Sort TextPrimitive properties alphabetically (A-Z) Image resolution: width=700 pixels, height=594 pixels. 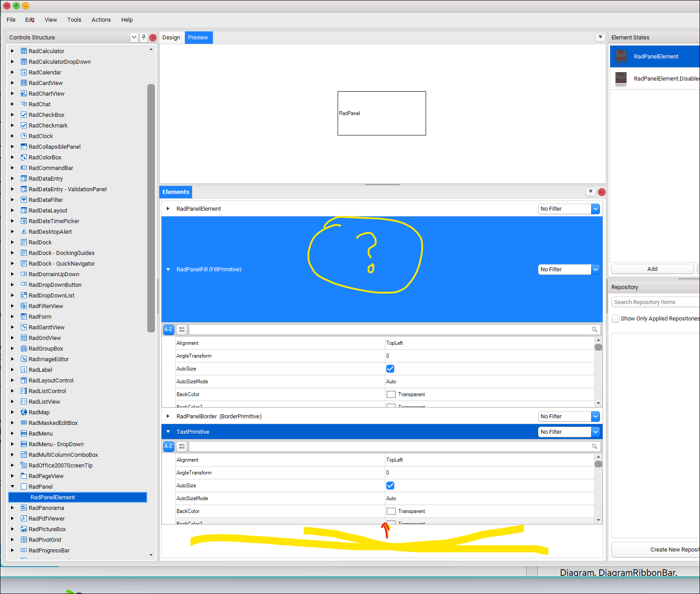click(169, 446)
